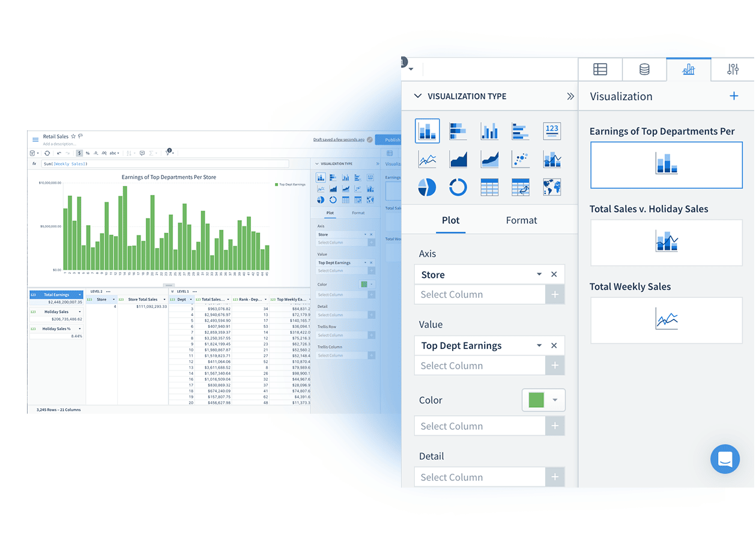Select scatter plot in large panel
The height and width of the screenshot is (544, 756).
point(521,159)
